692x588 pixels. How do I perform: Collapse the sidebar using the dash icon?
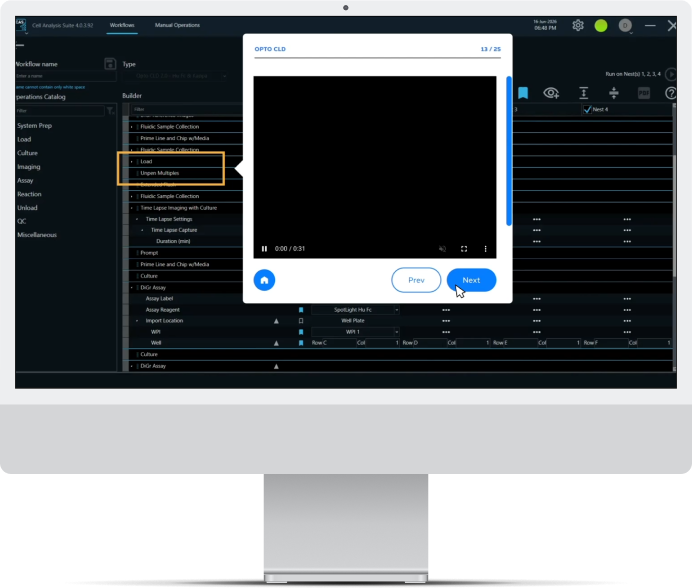20,45
